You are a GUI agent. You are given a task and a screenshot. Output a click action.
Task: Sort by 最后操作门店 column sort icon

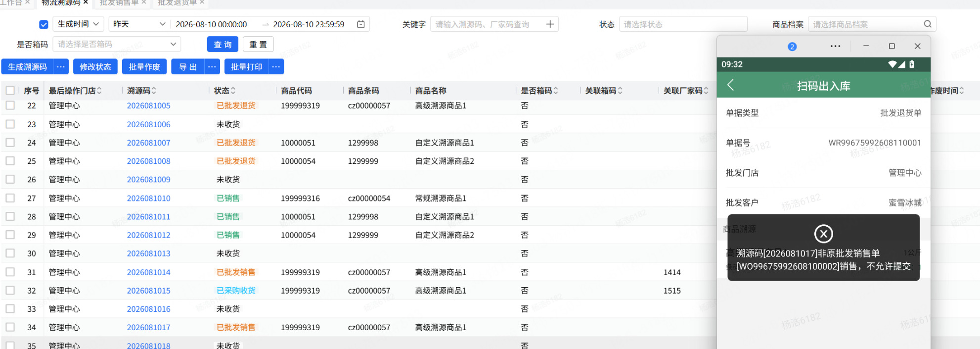[x=99, y=91]
